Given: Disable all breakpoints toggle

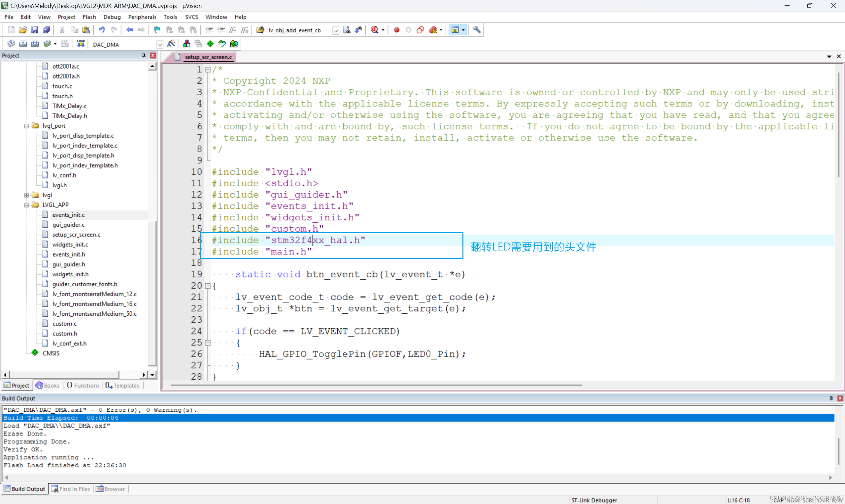Looking at the screenshot, I should [420, 30].
